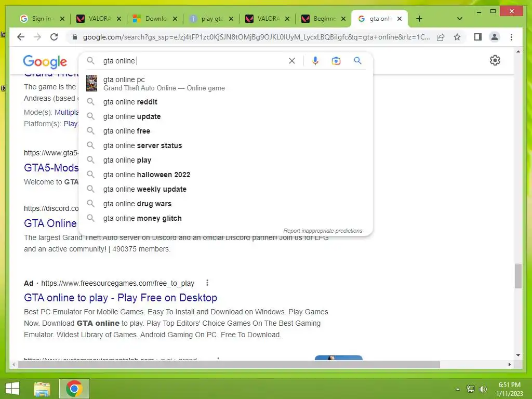The image size is (532, 399).
Task: Open a new tab with plus button
Action: click(x=419, y=19)
